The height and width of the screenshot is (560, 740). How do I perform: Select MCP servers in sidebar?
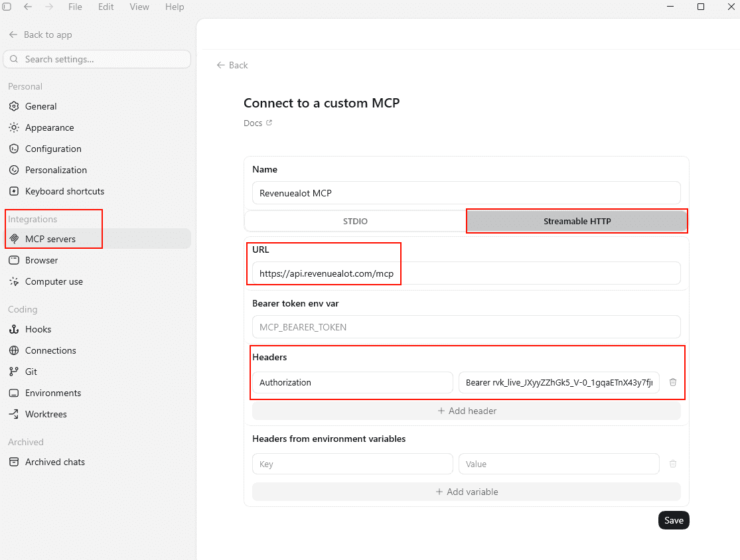pyautogui.click(x=97, y=239)
